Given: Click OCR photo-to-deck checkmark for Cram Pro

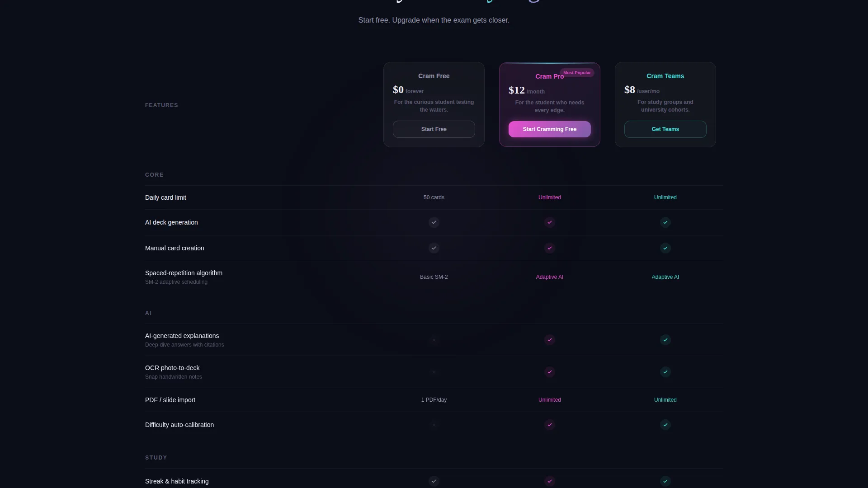Looking at the screenshot, I should click(x=549, y=372).
